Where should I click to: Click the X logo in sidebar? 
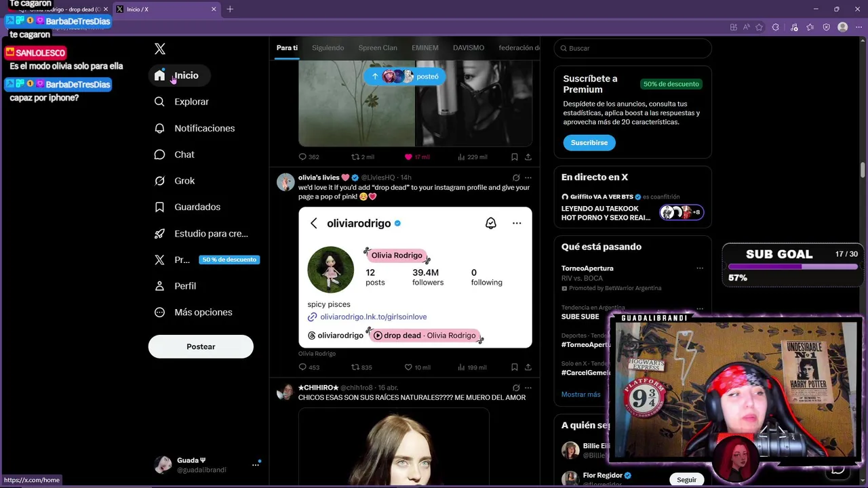click(x=160, y=49)
